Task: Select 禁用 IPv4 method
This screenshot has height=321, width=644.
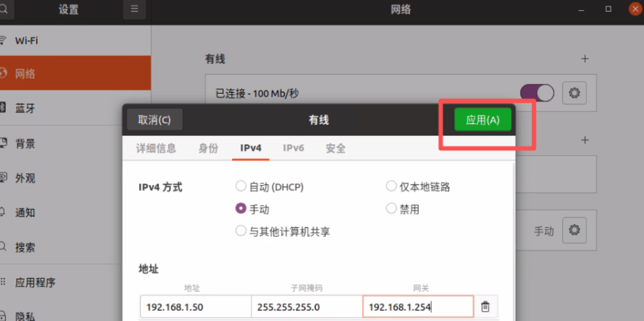Action: coord(391,209)
